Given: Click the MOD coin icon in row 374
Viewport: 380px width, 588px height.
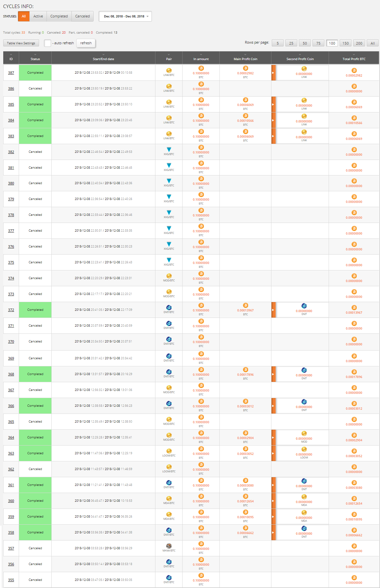Looking at the screenshot, I should click(x=169, y=276).
